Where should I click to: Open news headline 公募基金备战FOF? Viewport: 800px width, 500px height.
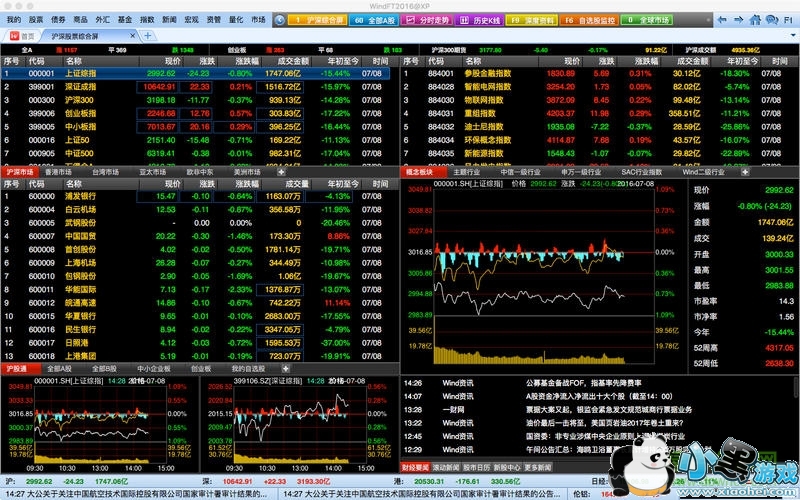(x=584, y=383)
